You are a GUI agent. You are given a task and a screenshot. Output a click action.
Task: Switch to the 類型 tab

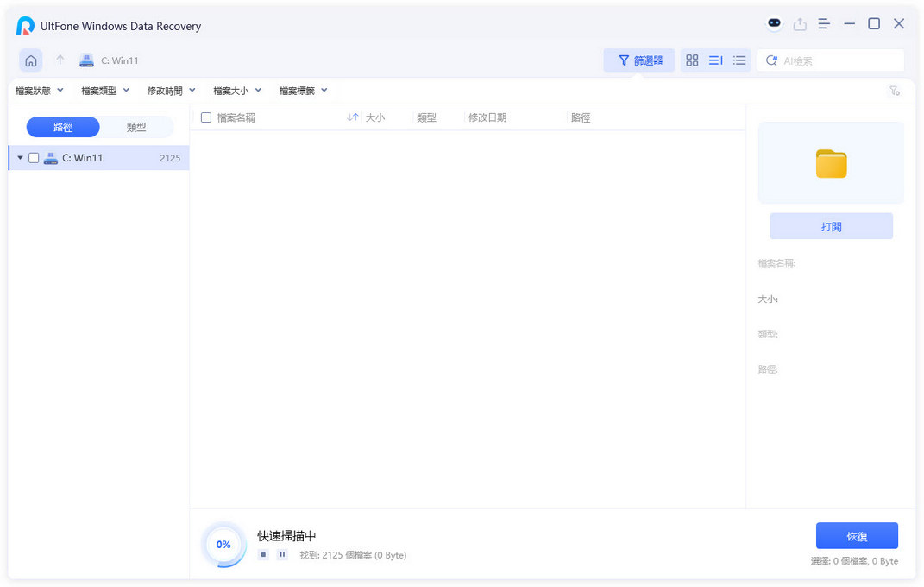tap(136, 127)
